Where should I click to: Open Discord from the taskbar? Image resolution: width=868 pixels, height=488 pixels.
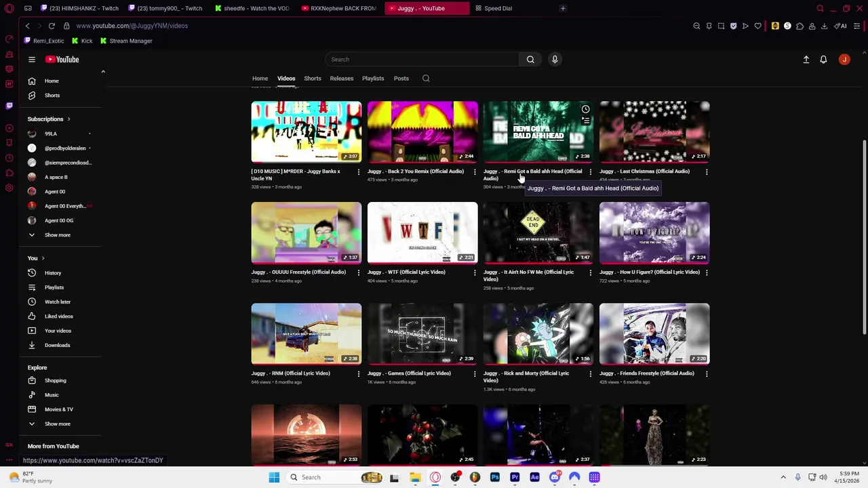coord(555,477)
